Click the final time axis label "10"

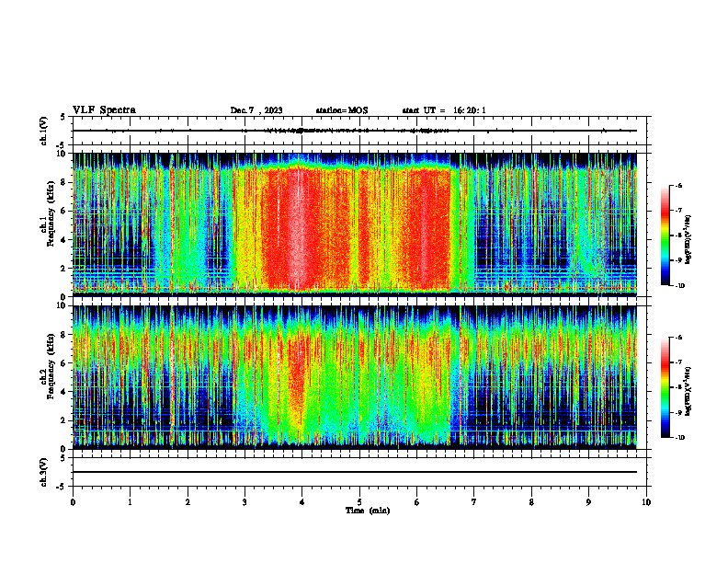[x=646, y=502]
